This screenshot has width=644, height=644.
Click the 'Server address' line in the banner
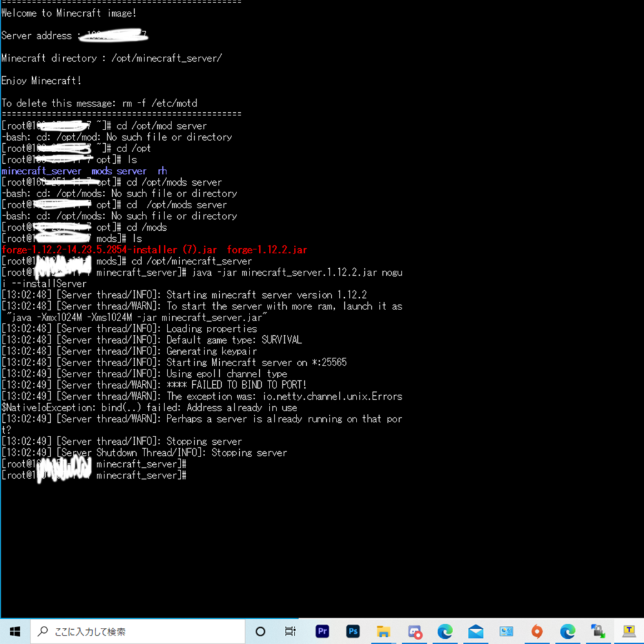[x=74, y=35]
